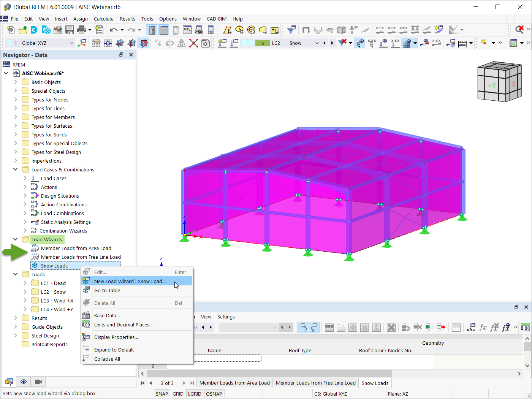The image size is (532, 399).
Task: Choose Go to Table in context menu
Action: tap(137, 290)
